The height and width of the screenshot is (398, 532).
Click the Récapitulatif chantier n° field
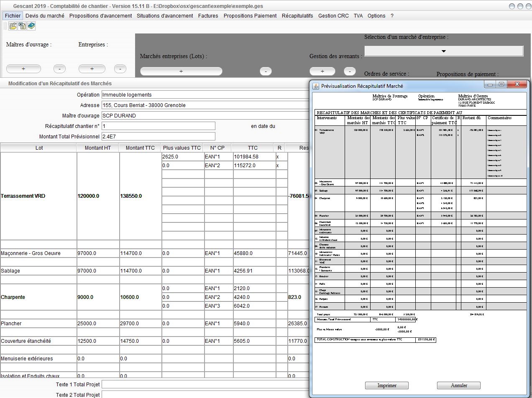158,126
